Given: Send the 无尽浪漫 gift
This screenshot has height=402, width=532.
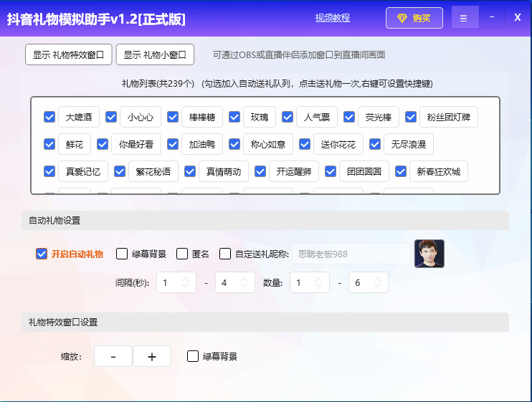Looking at the screenshot, I should [x=409, y=144].
